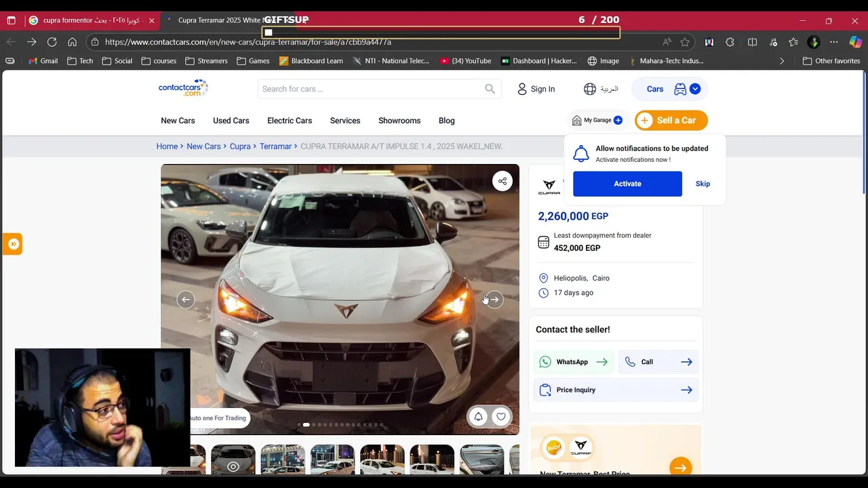
Task: Open the Services menu
Action: pos(345,121)
